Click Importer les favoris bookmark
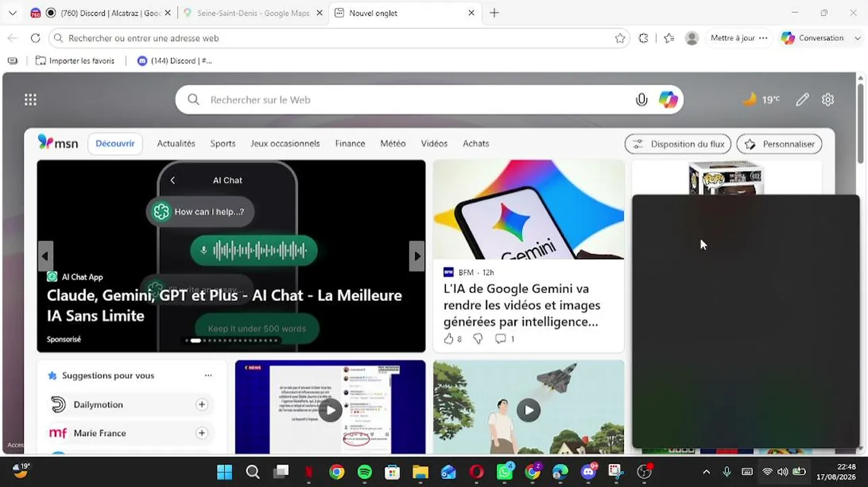 (x=75, y=61)
